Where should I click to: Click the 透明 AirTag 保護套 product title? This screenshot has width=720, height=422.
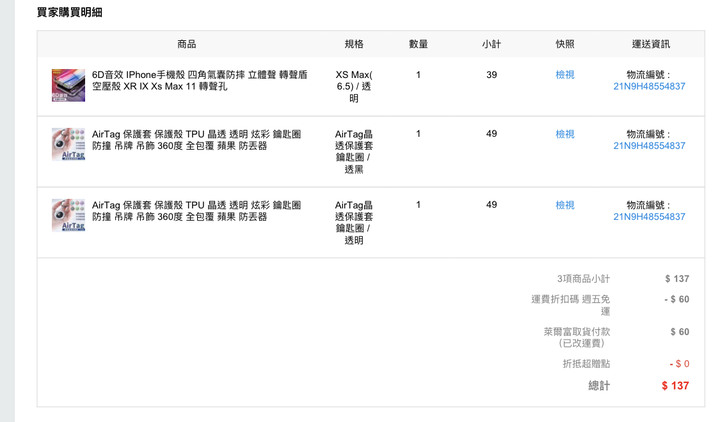pyautogui.click(x=197, y=211)
